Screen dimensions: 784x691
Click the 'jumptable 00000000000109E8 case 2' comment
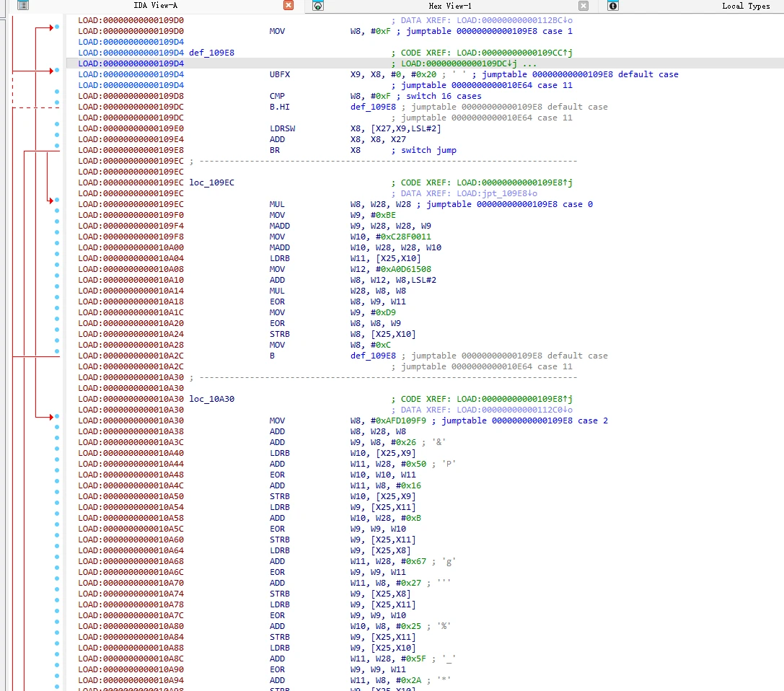click(x=524, y=421)
